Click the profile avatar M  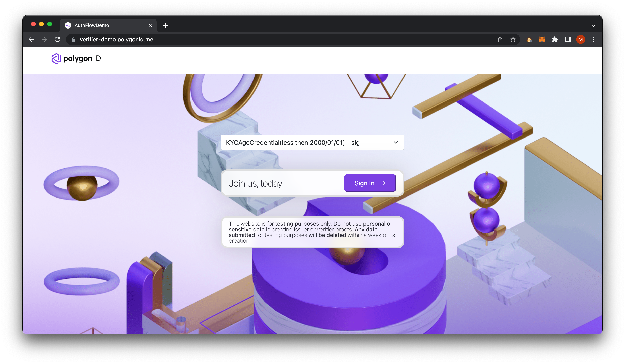(581, 39)
